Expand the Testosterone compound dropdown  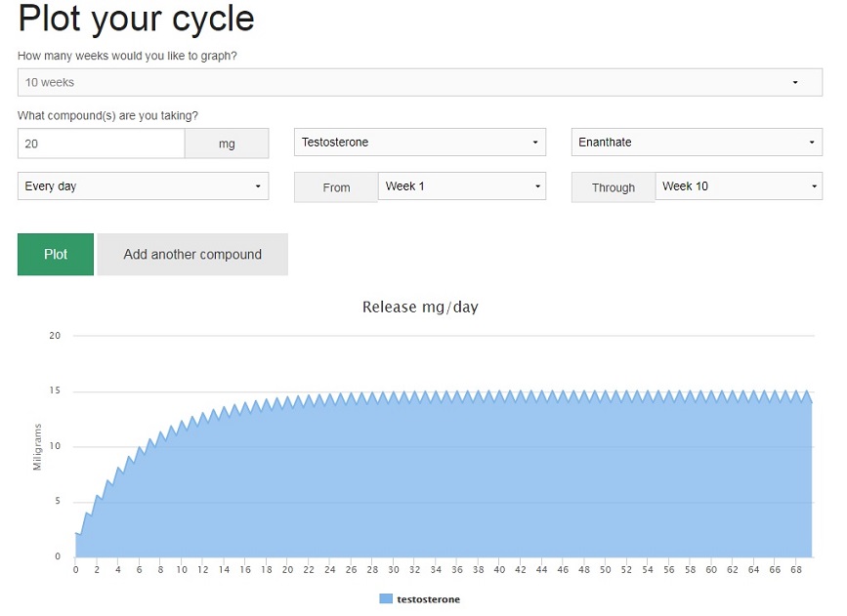pyautogui.click(x=420, y=142)
